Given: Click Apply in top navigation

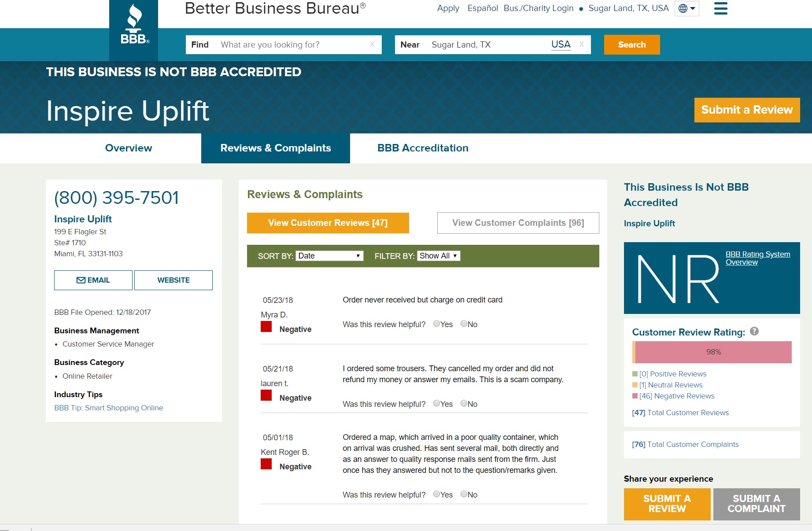Looking at the screenshot, I should pyautogui.click(x=448, y=8).
